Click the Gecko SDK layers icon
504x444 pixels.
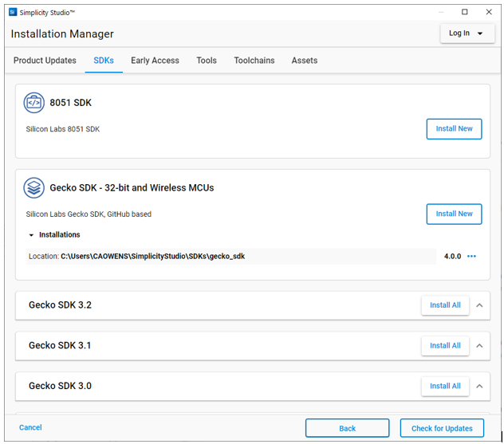33,188
